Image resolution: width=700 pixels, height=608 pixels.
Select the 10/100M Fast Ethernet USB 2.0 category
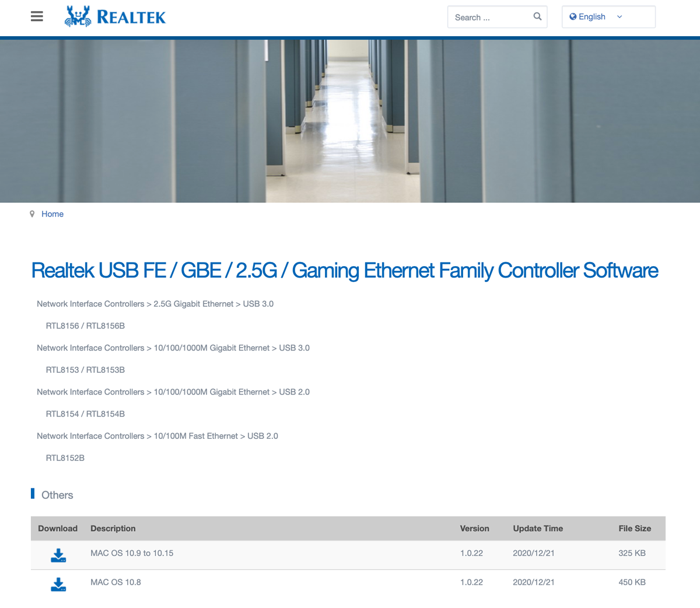[157, 436]
